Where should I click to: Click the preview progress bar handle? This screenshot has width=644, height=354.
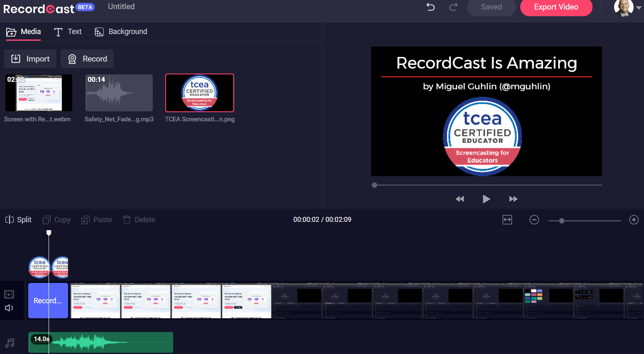(375, 185)
